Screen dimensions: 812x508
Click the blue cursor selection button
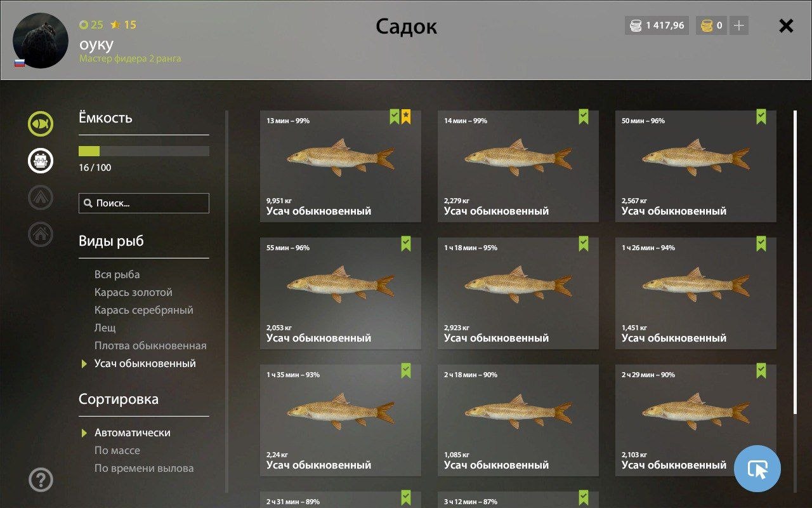pos(757,469)
